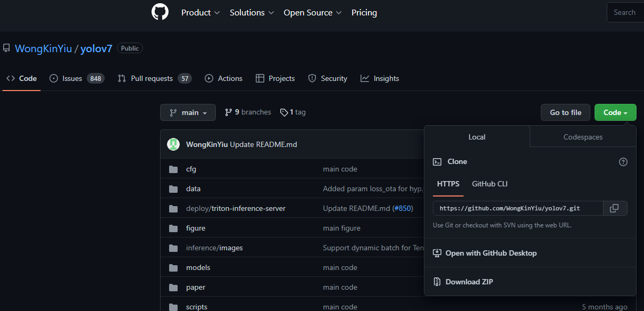Open the WongKinYiu owner profile link
Screen dimensions: 644x311
[x=44, y=48]
